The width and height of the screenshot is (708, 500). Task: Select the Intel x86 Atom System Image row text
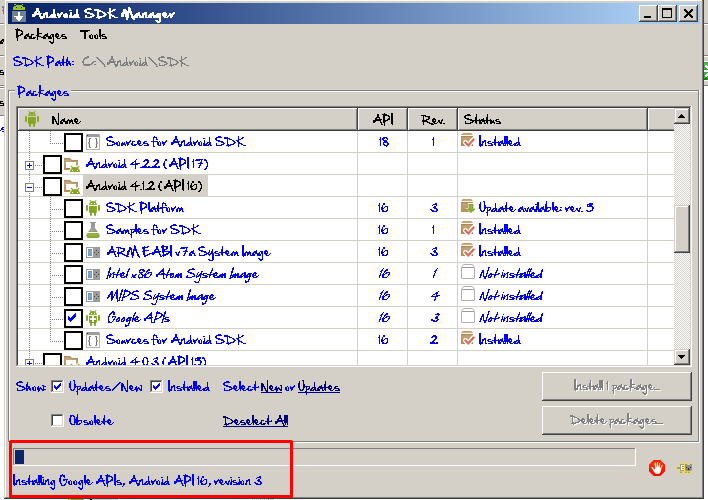(x=182, y=274)
